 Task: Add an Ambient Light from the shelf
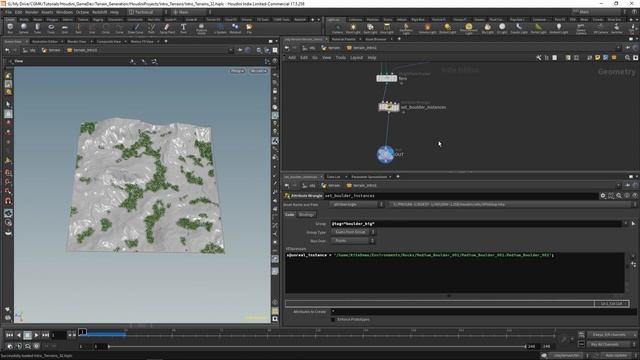(558, 28)
